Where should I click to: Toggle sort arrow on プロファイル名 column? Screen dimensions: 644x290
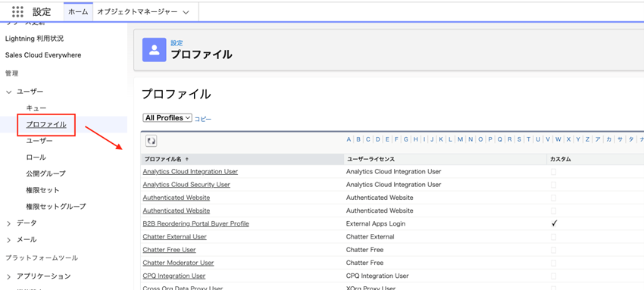(187, 159)
